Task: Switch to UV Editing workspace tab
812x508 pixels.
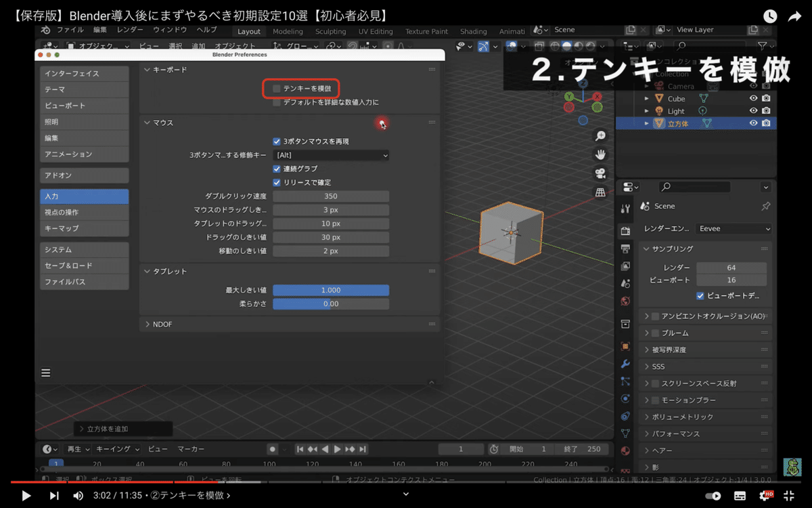Action: coord(376,31)
